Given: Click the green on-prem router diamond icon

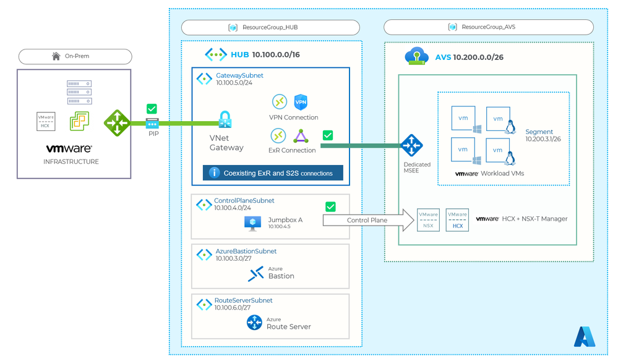Looking at the screenshot, I should click(x=117, y=123).
